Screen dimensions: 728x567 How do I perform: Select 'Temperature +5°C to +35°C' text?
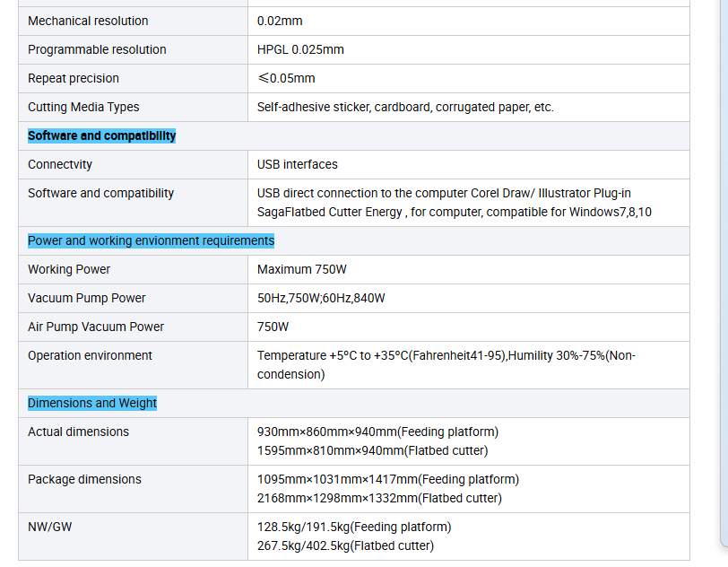[333, 355]
